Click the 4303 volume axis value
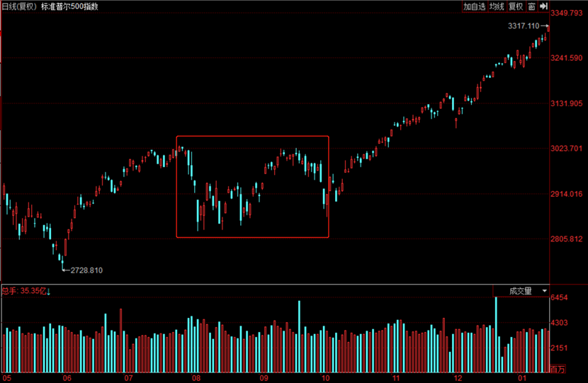The image size is (588, 383). tap(559, 323)
